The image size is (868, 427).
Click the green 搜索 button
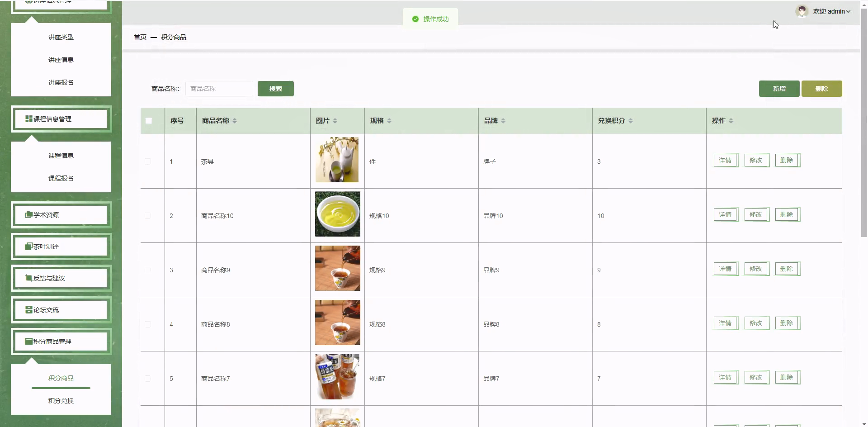(276, 89)
